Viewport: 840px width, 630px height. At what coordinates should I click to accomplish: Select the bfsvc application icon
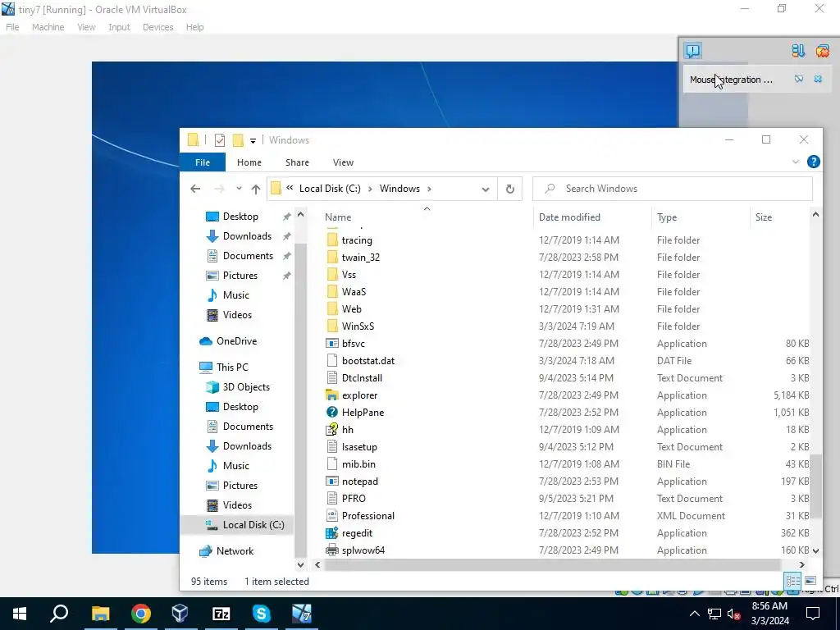[332, 344]
